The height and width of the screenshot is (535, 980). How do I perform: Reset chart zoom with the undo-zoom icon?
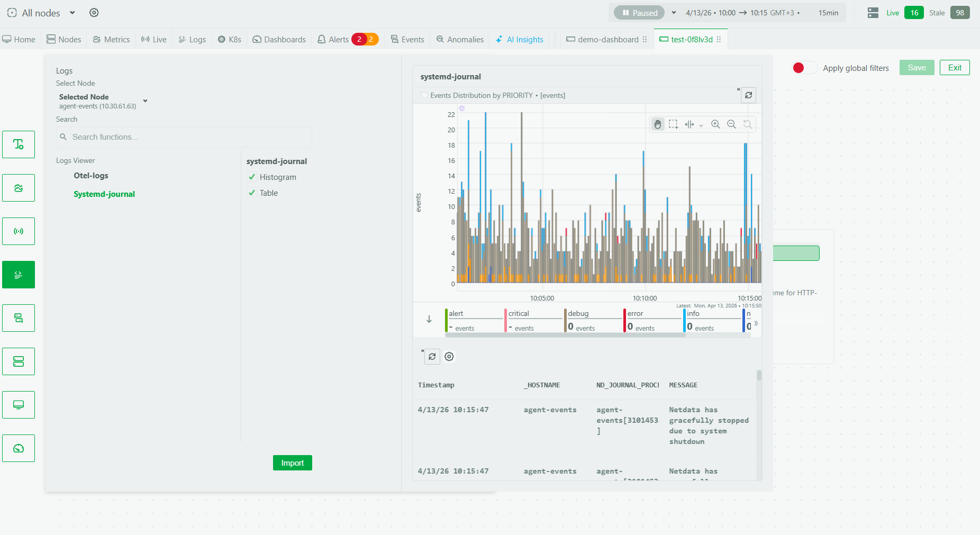(x=747, y=124)
